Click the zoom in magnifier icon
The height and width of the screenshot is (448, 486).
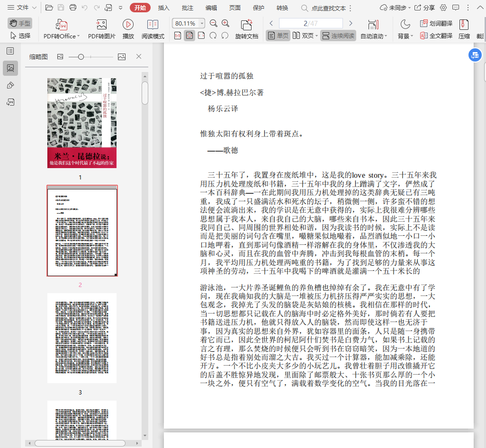(x=225, y=23)
